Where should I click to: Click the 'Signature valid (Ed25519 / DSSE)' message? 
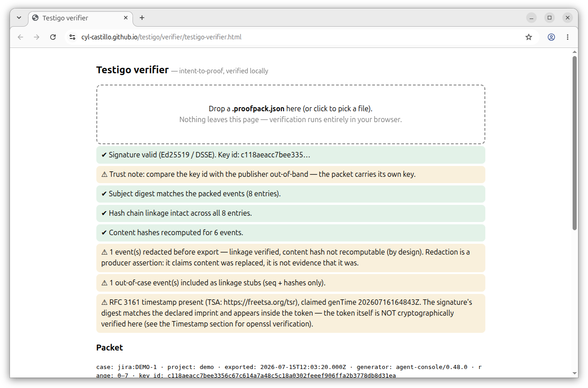pyautogui.click(x=290, y=155)
